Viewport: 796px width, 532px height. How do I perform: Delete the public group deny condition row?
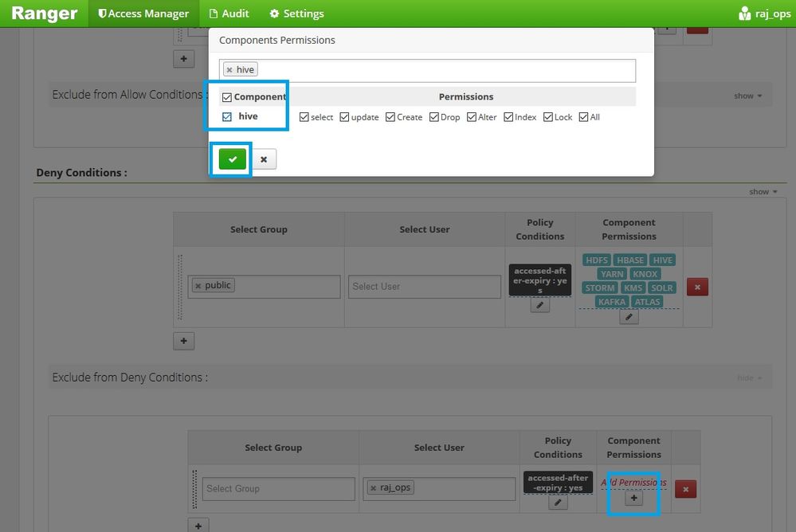pos(697,287)
